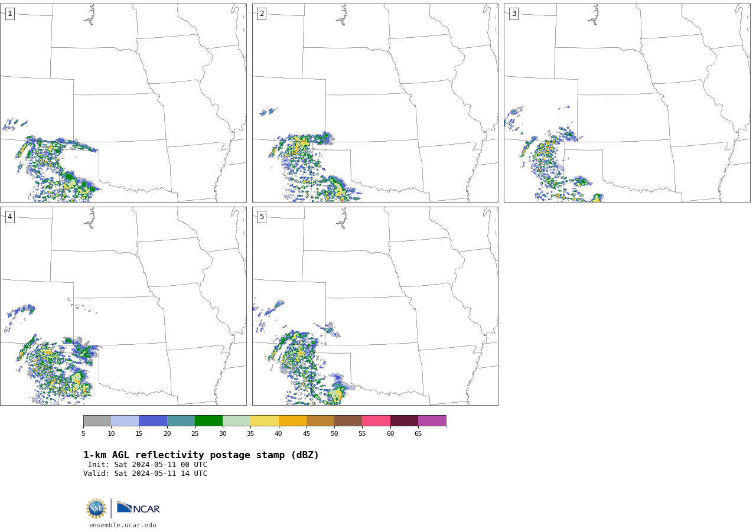Open ensemble member 3 reflectivity map
Screen dimensions: 756x532
[x=627, y=103]
